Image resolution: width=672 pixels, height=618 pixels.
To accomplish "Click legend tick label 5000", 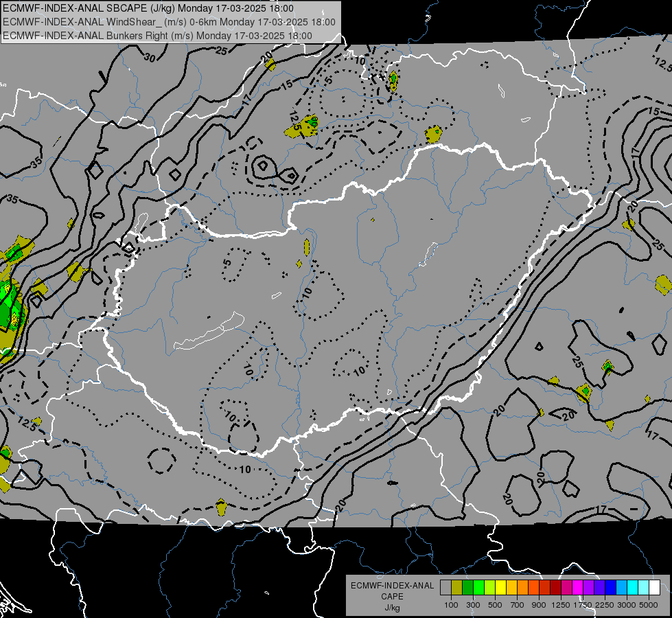I will pyautogui.click(x=649, y=605).
